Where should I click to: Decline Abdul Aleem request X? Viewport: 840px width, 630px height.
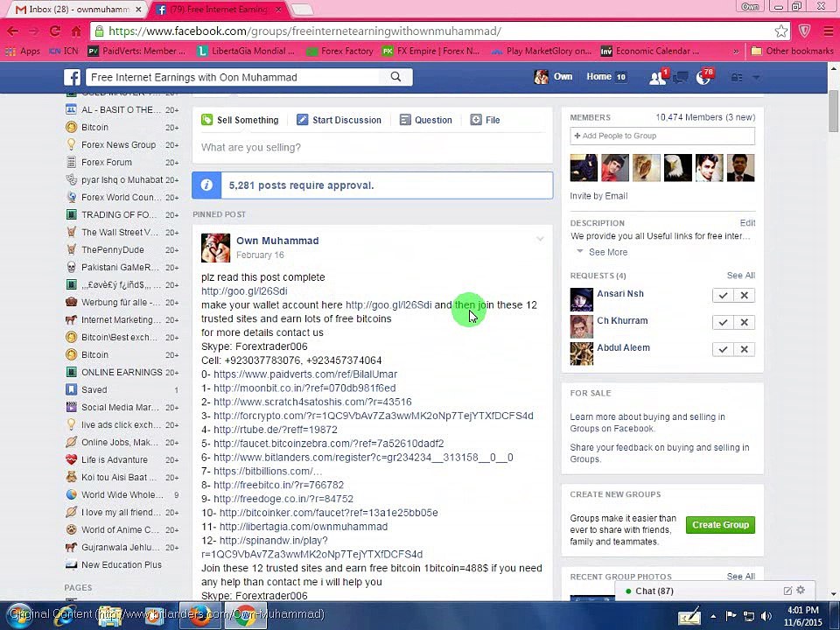pos(744,349)
